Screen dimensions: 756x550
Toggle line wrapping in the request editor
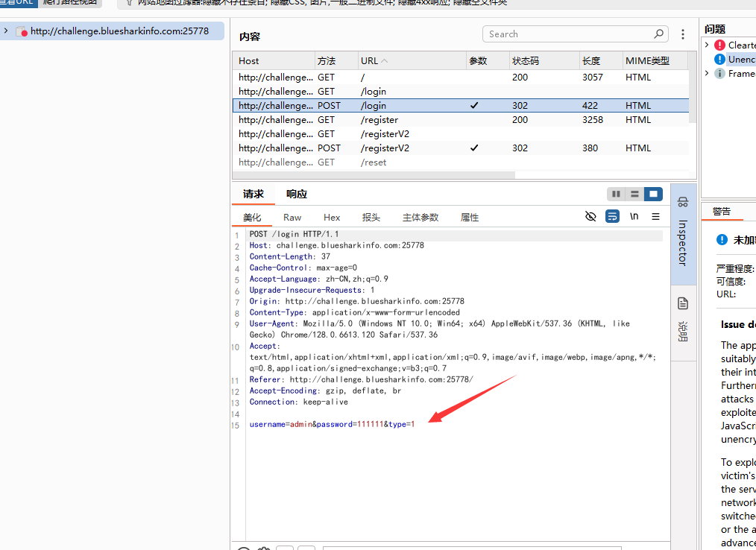click(612, 217)
